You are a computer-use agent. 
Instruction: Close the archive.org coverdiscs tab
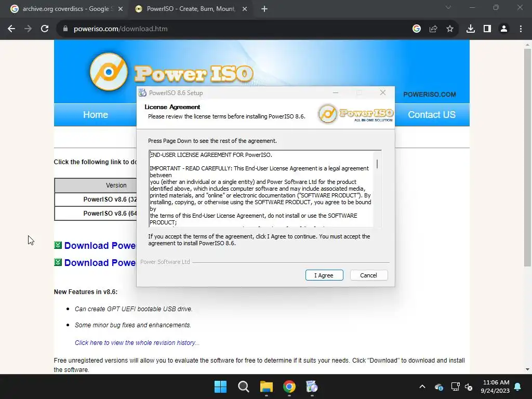click(121, 9)
